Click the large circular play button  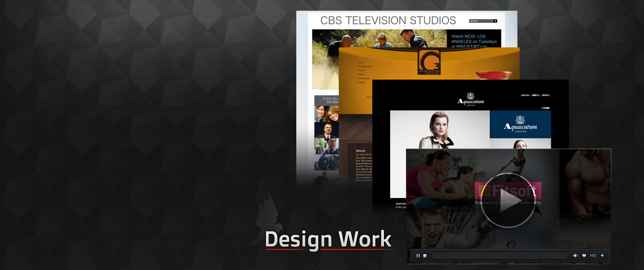pos(508,200)
